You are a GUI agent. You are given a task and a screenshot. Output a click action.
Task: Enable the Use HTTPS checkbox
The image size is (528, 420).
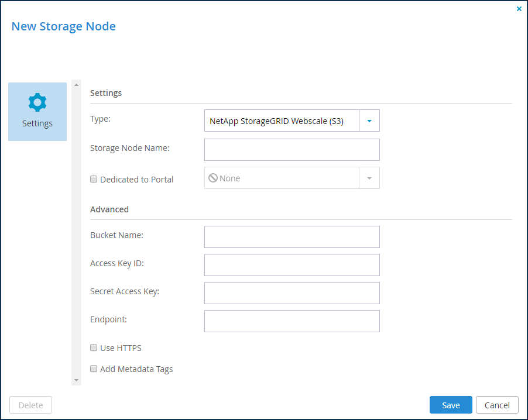[x=94, y=347]
